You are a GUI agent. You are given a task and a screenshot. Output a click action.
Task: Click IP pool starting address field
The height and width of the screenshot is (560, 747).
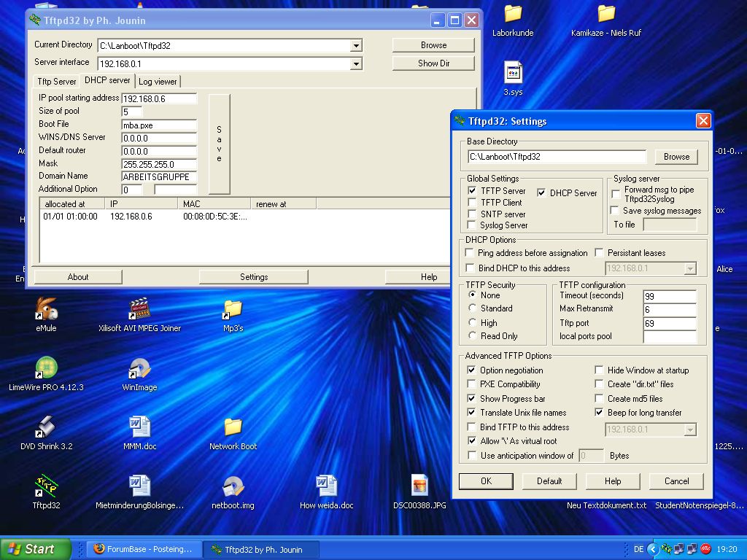pos(159,98)
